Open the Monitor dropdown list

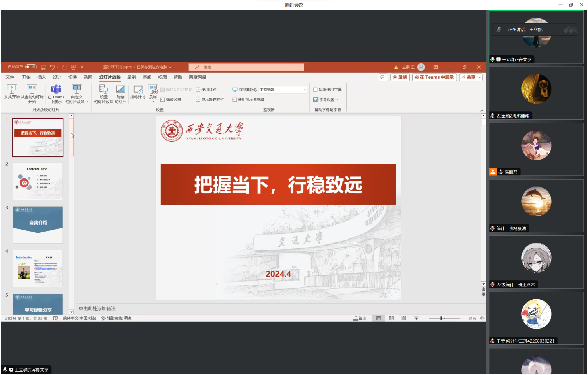tap(305, 90)
